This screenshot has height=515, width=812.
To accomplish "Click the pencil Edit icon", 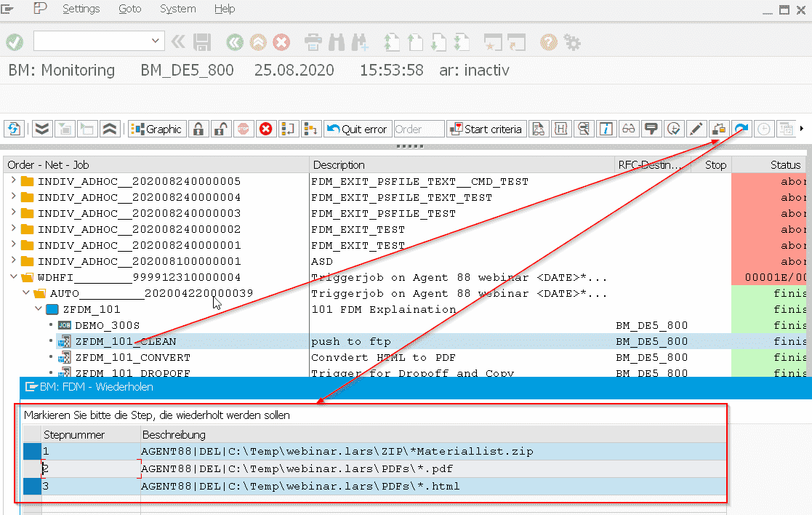I will (x=696, y=129).
